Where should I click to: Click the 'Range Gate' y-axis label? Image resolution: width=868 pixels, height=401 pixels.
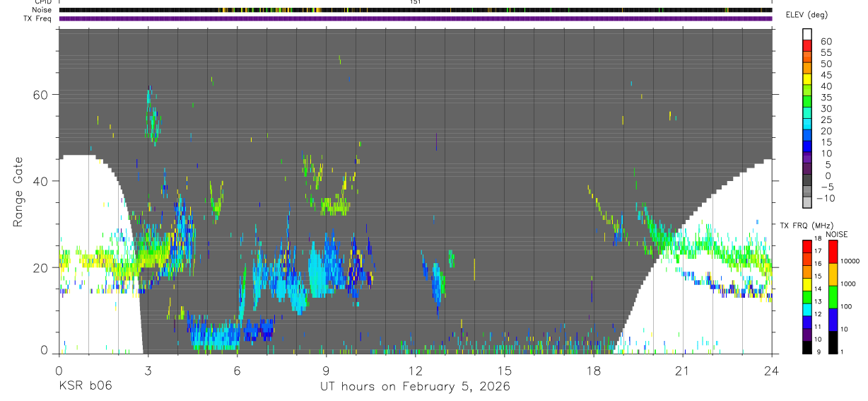[18, 191]
